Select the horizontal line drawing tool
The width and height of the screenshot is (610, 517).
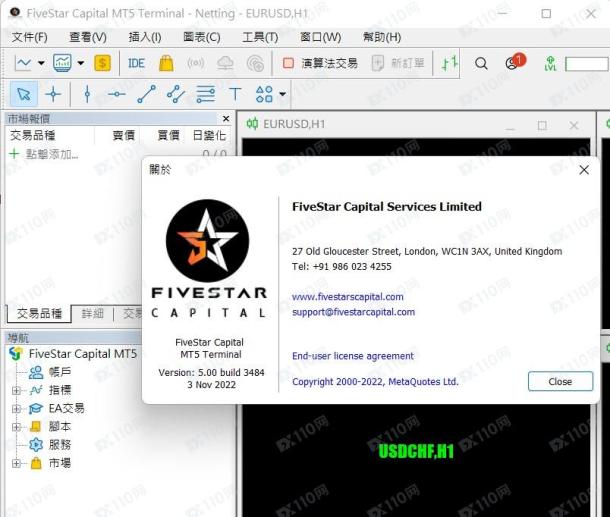pyautogui.click(x=117, y=94)
